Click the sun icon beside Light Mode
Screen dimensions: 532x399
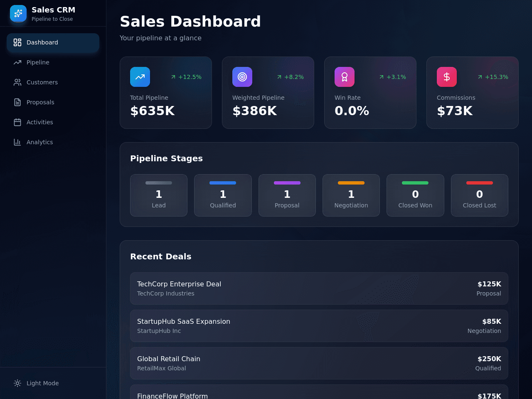[x=17, y=383]
